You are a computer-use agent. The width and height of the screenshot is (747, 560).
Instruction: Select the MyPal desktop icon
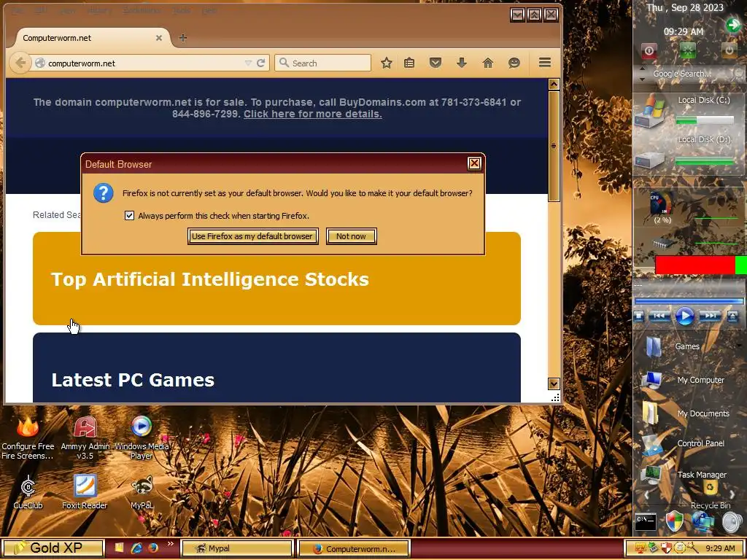(142, 492)
